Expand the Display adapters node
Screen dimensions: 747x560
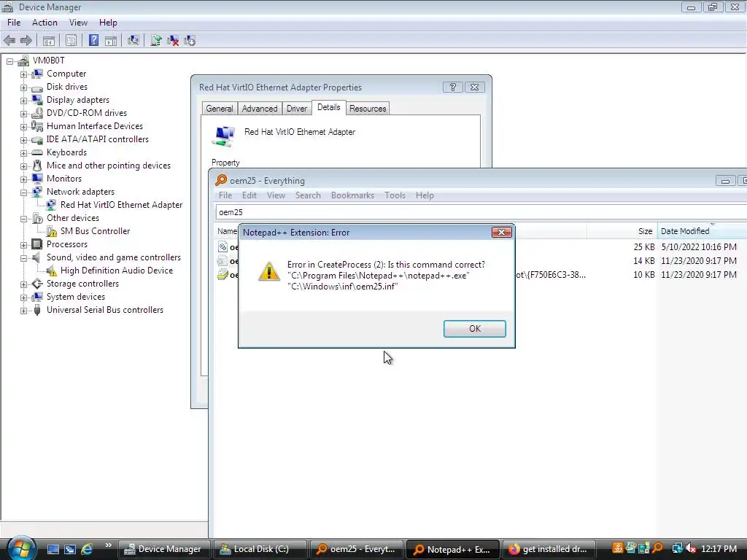coord(23,101)
